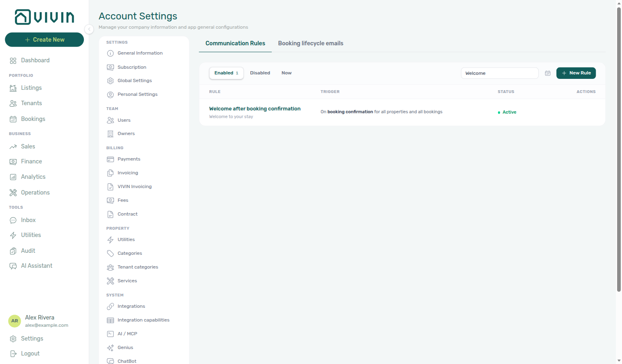622x364 pixels.
Task: Open the Sales trend icon
Action: (13, 146)
